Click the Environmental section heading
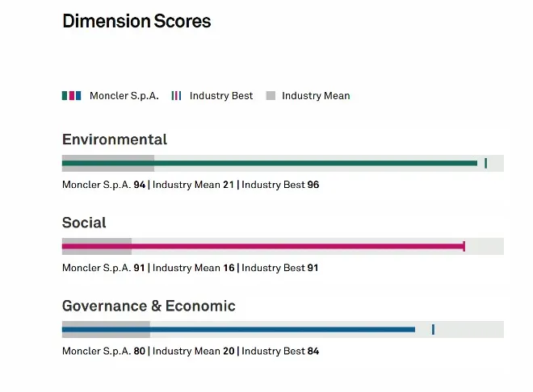Image resolution: width=533 pixels, height=392 pixels. pos(115,140)
